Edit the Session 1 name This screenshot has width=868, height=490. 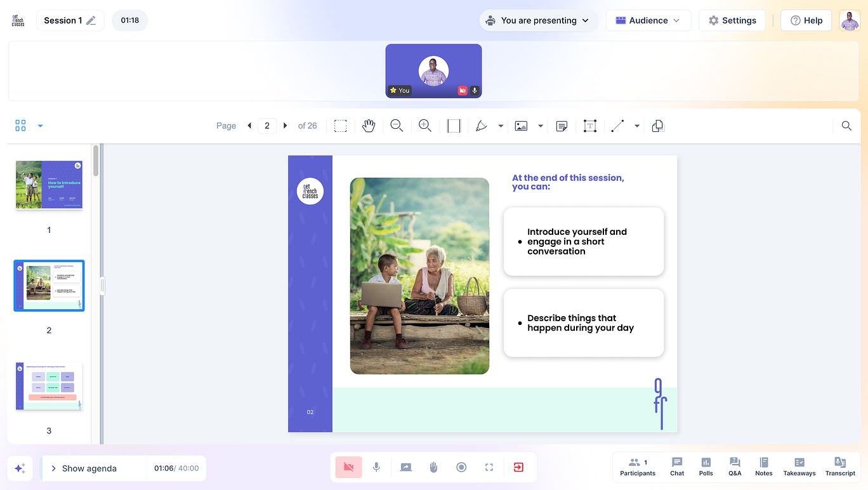91,20
